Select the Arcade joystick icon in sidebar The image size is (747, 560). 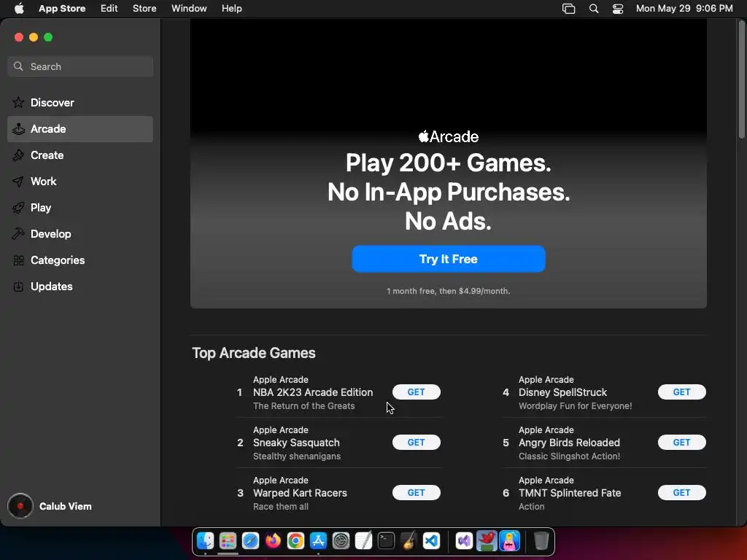tap(18, 129)
